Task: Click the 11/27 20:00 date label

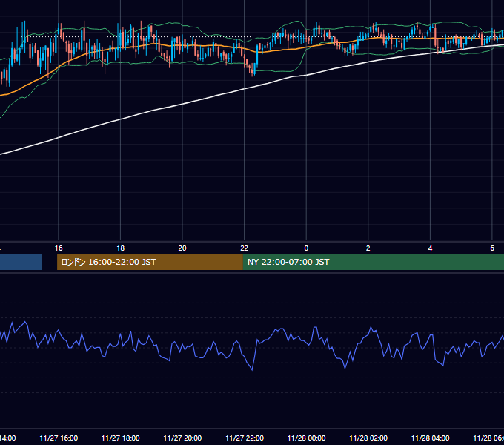Action: (x=182, y=438)
